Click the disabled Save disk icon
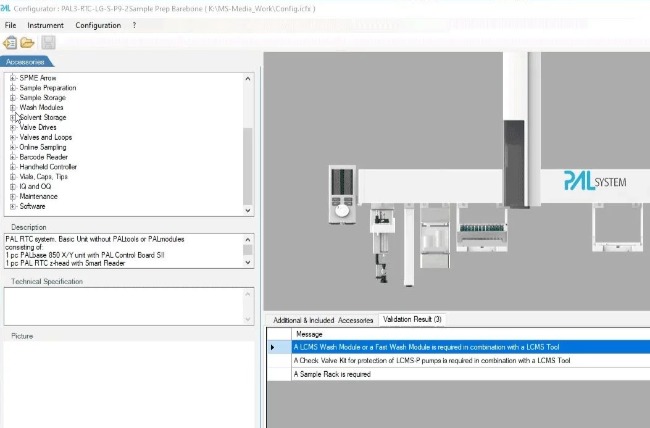The height and width of the screenshot is (428, 650). 48,42
